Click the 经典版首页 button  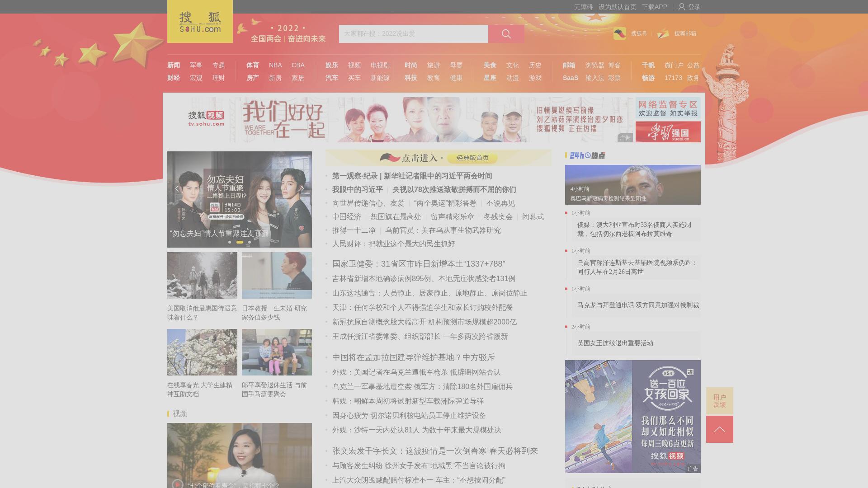(x=472, y=158)
